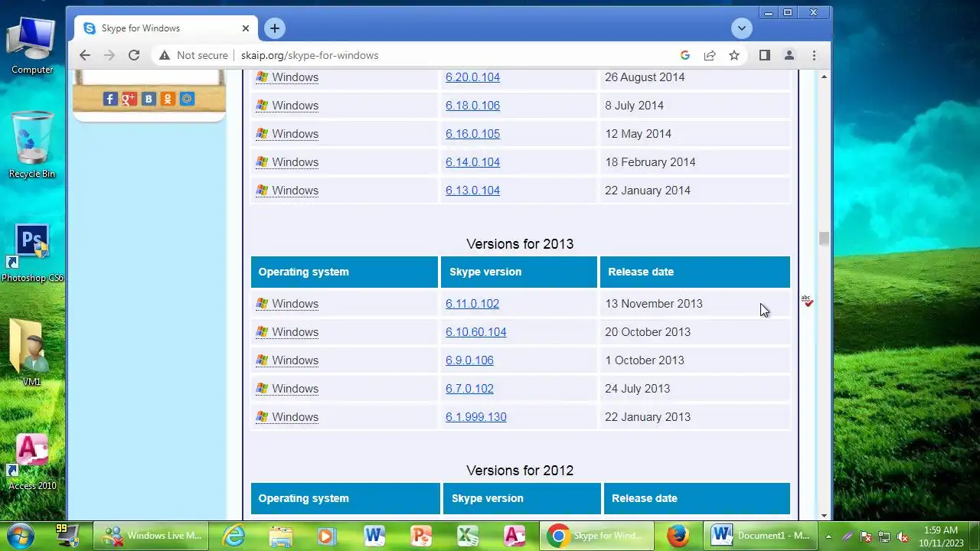Open the Action Center flag tray icon
980x551 pixels.
(866, 536)
